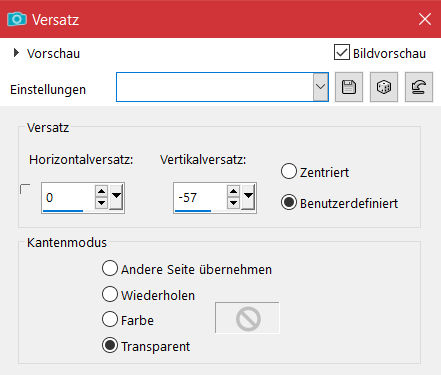The width and height of the screenshot is (441, 375).
Task: Click the reset to default arrow icon
Action: (419, 87)
